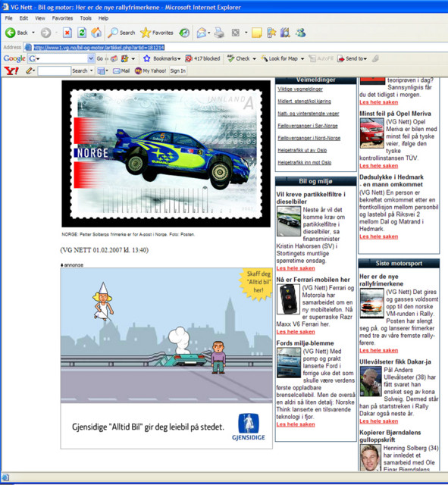Open the Help menu
This screenshot has width=448, height=485.
[103, 18]
